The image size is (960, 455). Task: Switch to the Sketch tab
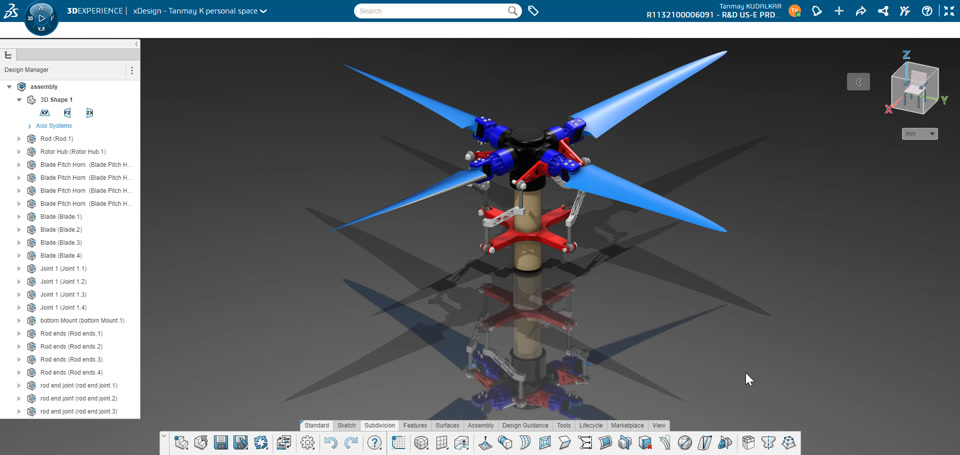coord(347,426)
